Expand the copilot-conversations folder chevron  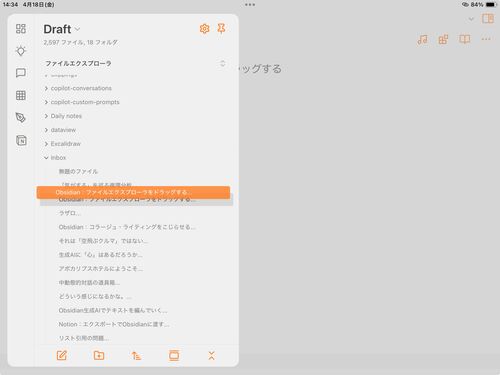tap(46, 88)
